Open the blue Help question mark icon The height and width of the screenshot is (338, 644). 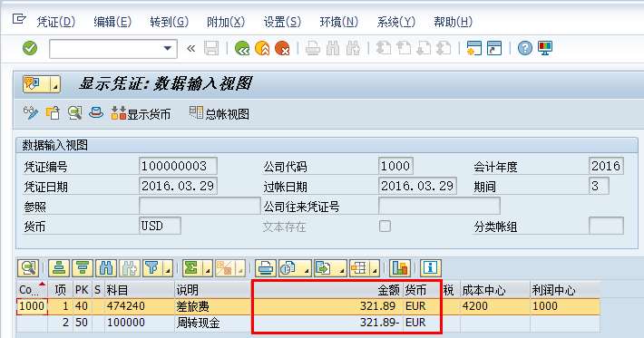[x=524, y=48]
